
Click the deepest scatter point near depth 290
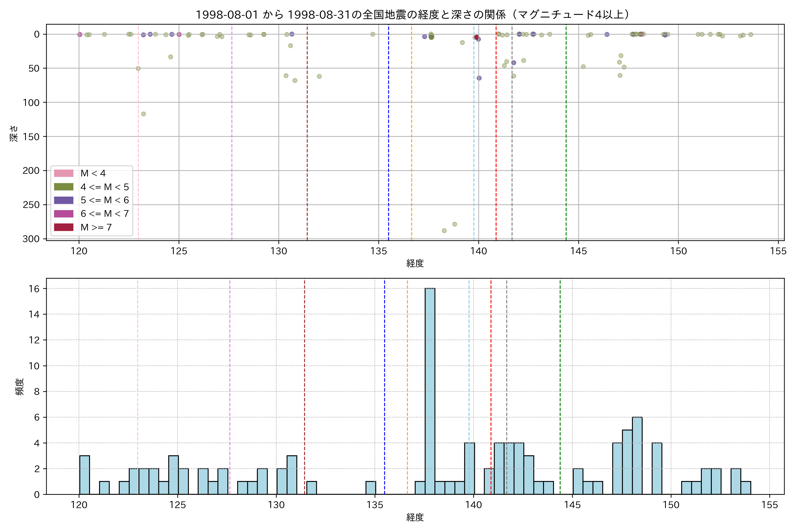444,231
